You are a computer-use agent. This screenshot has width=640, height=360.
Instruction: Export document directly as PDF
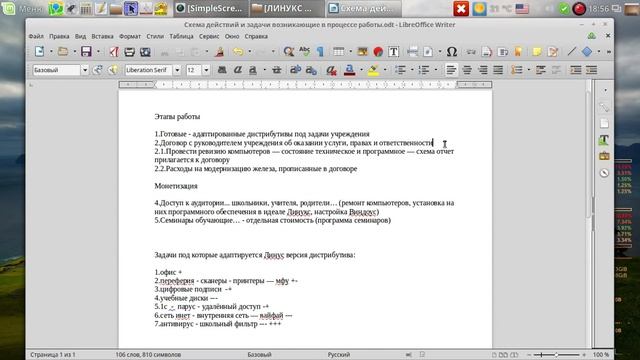(x=114, y=52)
